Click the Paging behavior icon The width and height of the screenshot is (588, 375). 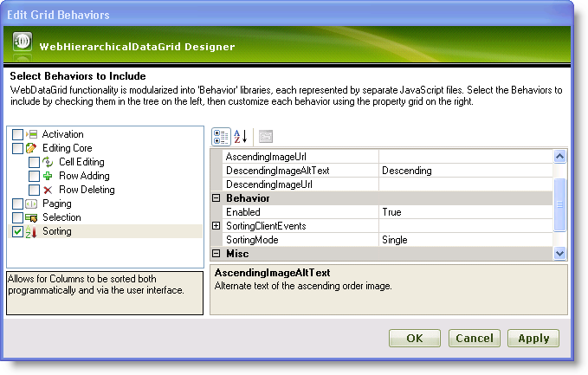33,204
